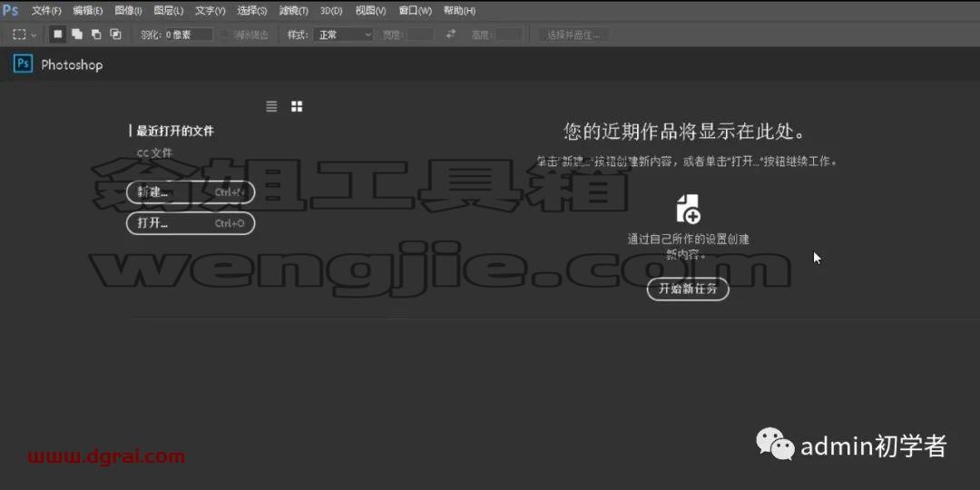Viewport: 980px width, 490px height.
Task: Open the 文件(F) menu
Action: (47, 11)
